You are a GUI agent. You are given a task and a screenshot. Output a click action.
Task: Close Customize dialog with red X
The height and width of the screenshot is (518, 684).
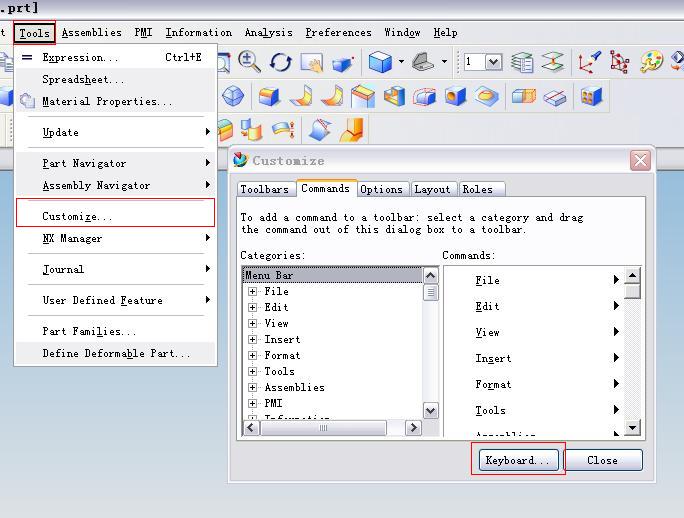click(640, 161)
